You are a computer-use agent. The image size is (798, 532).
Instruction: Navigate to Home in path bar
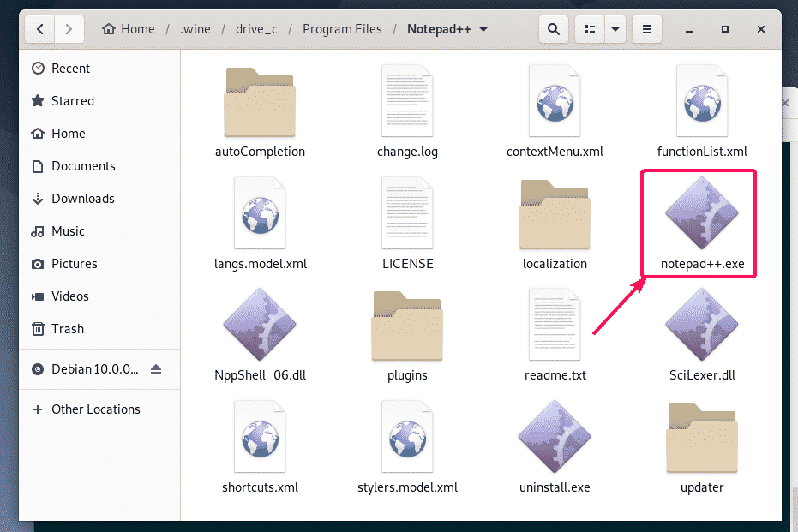pos(129,29)
